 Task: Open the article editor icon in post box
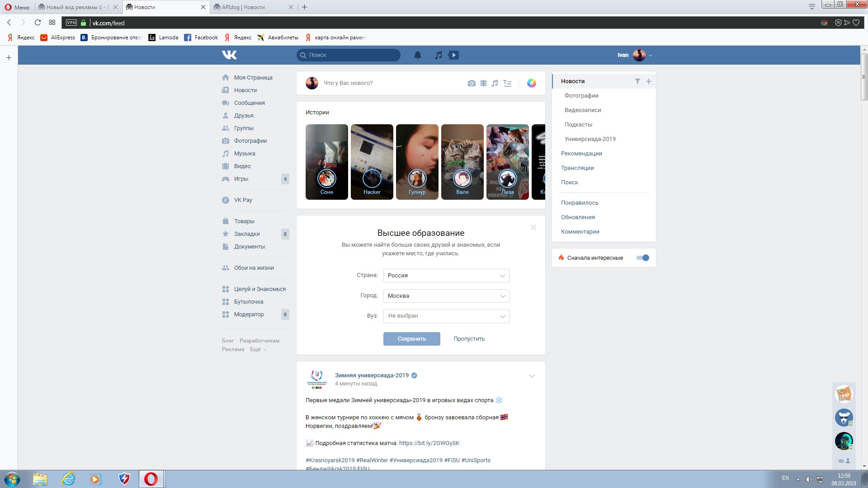coord(507,83)
